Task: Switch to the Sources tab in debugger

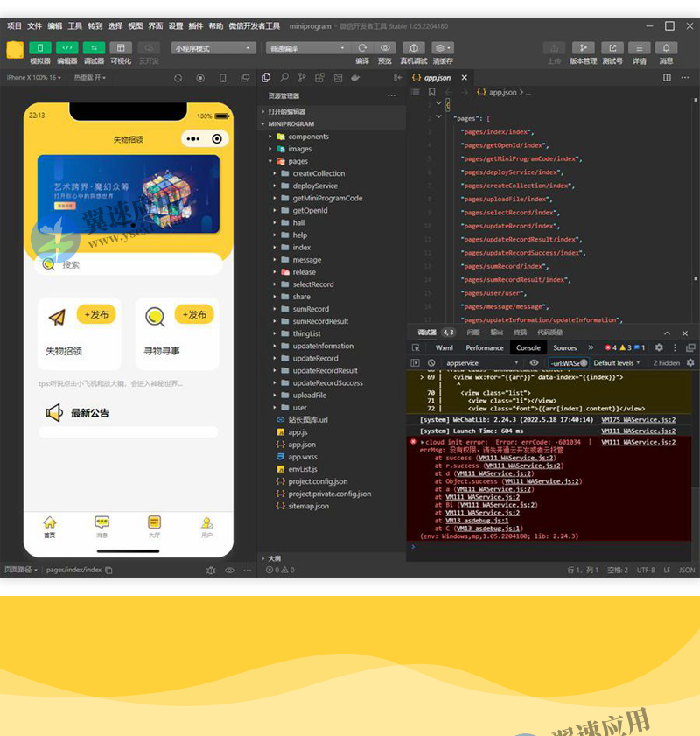Action: tap(565, 347)
